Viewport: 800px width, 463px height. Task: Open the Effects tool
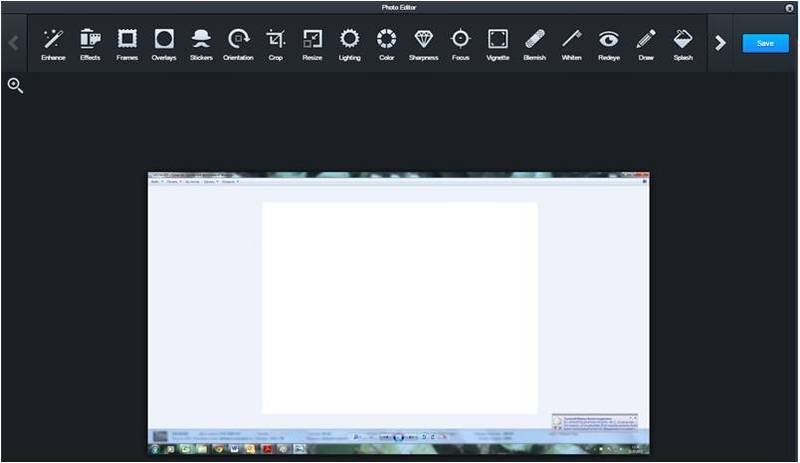click(x=90, y=41)
